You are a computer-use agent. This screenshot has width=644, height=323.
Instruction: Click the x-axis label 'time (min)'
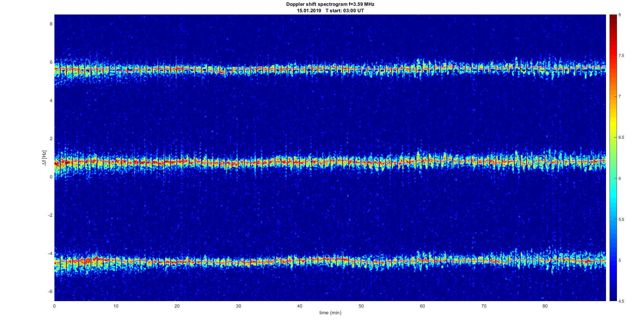point(330,312)
